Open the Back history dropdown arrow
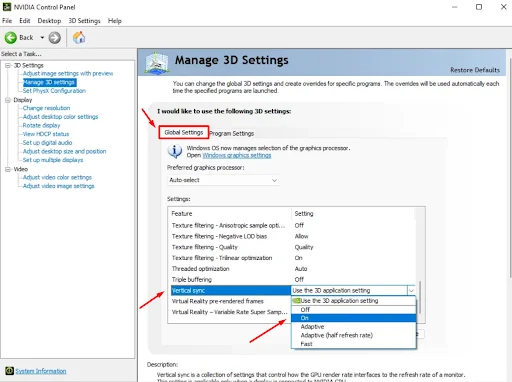512x382 pixels. 42,38
